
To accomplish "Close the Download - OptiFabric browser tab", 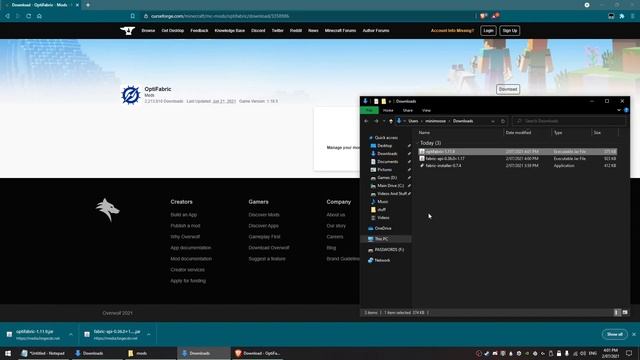I will (x=77, y=5).
